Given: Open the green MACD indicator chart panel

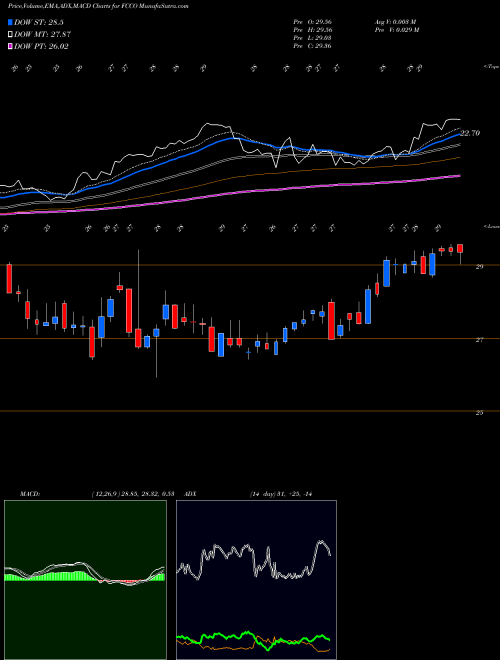Looking at the screenshot, I should (x=85, y=580).
